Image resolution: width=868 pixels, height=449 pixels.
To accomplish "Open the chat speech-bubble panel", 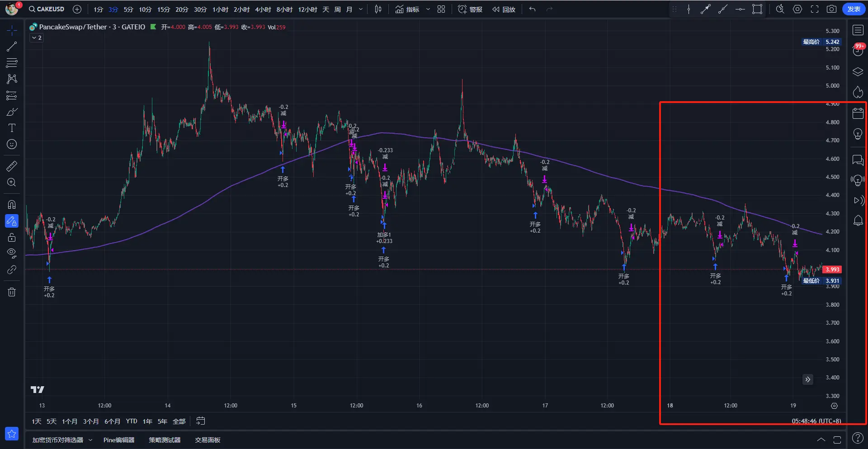I will [x=858, y=159].
